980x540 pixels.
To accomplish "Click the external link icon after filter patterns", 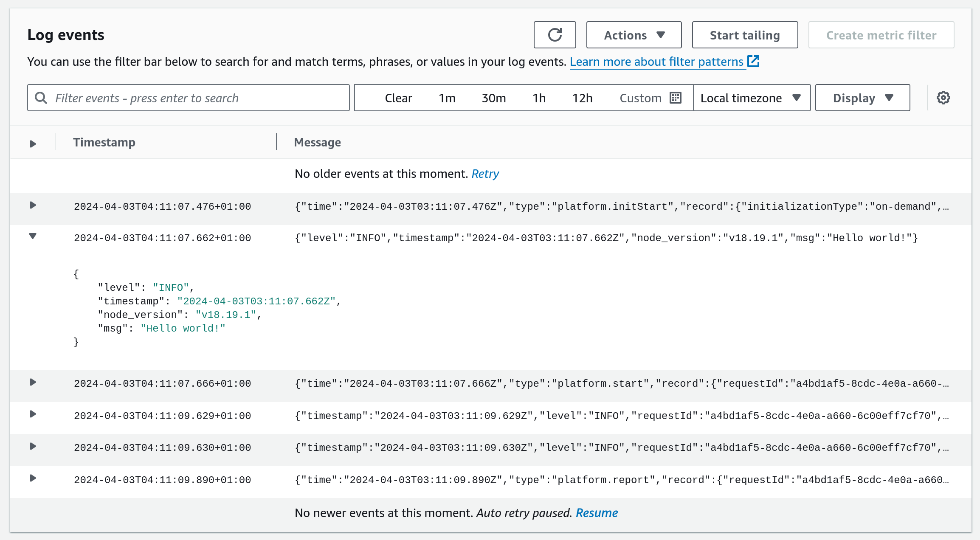I will pos(753,61).
